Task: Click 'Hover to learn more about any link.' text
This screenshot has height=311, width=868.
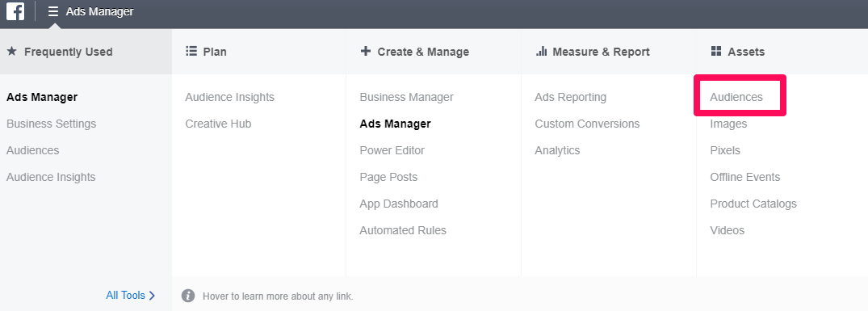Action: click(x=278, y=296)
